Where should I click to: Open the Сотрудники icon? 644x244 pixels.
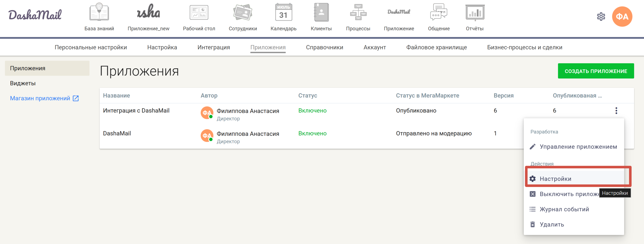pos(243,12)
